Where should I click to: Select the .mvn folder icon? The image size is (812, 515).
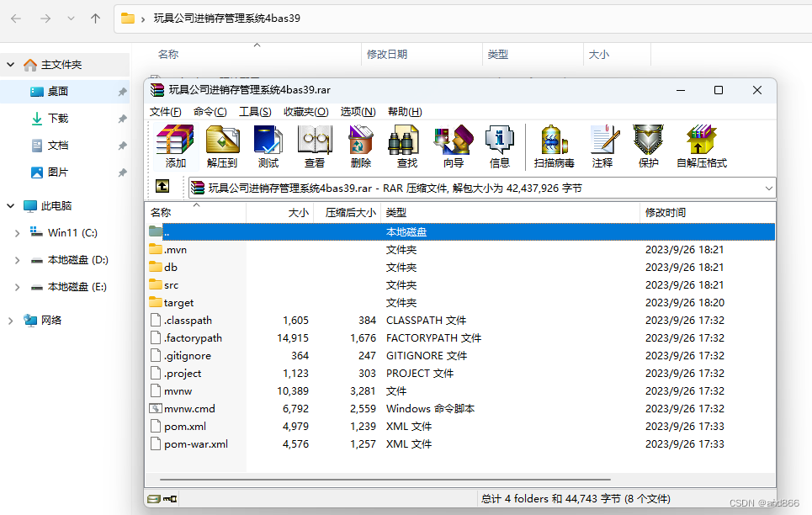pos(156,249)
